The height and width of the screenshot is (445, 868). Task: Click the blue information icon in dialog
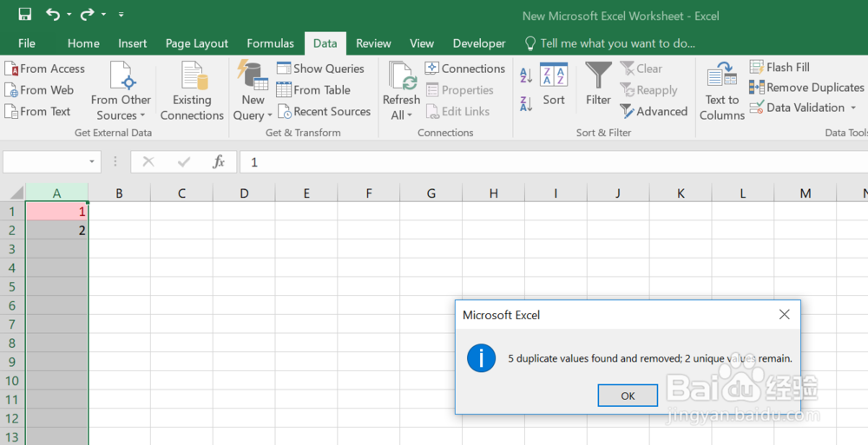point(481,357)
